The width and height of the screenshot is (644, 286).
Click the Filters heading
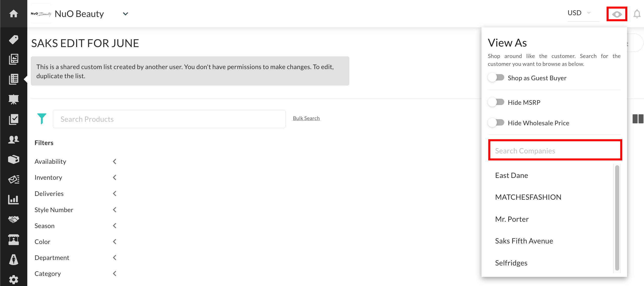44,143
